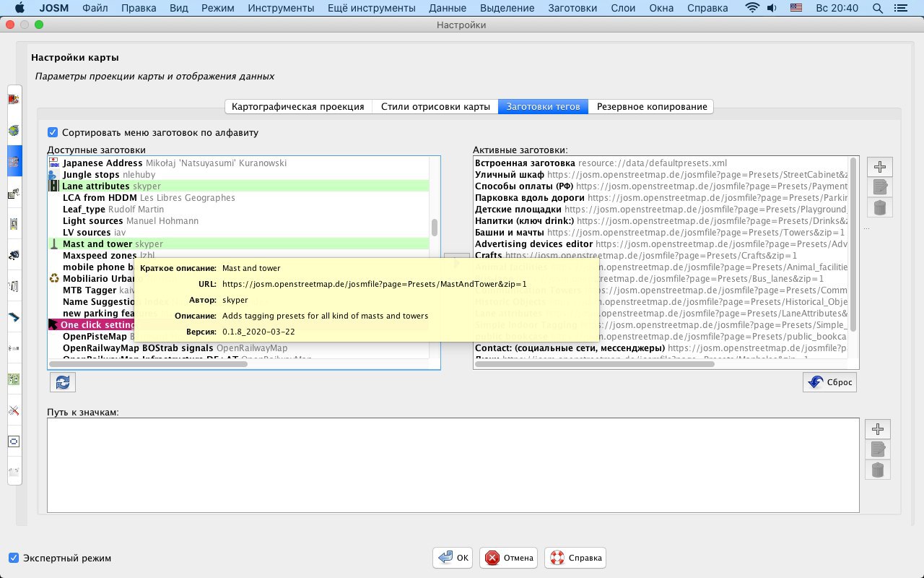924x578 pixels.
Task: Select the highlighted map settings sidebar icon
Action: [14, 162]
